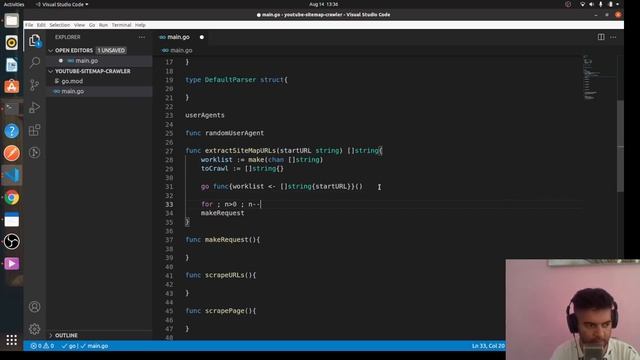The height and width of the screenshot is (360, 640).
Task: Open Visual Studio Code app menu in top bar
Action: pyautogui.click(x=62, y=4)
